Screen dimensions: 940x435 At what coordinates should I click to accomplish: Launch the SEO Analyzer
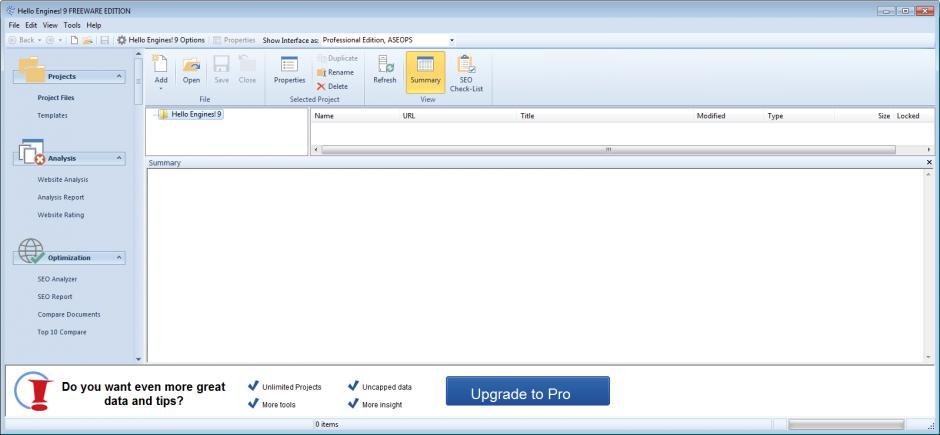pyautogui.click(x=57, y=279)
